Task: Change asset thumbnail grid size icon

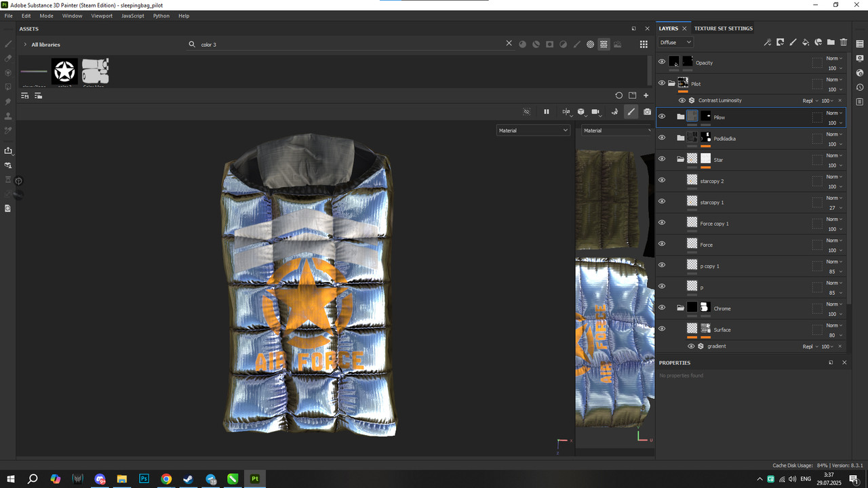Action: tap(644, 44)
